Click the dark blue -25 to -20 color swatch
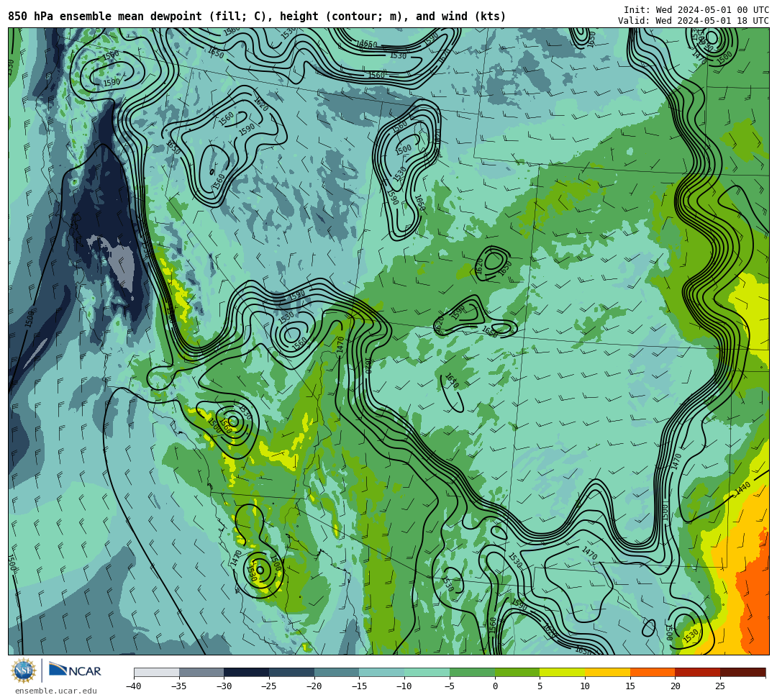The width and height of the screenshot is (777, 700). pyautogui.click(x=292, y=672)
